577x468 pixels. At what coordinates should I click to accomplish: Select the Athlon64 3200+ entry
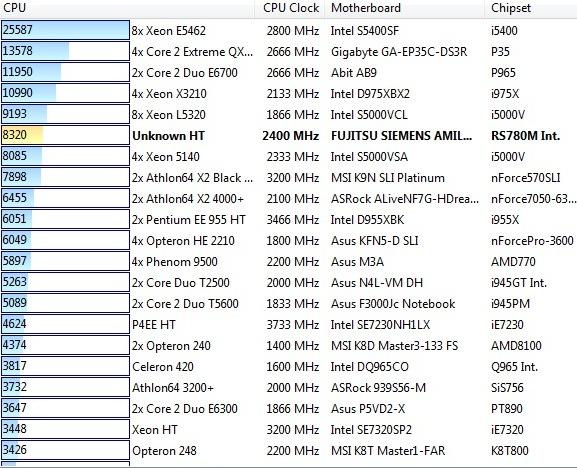click(x=173, y=387)
